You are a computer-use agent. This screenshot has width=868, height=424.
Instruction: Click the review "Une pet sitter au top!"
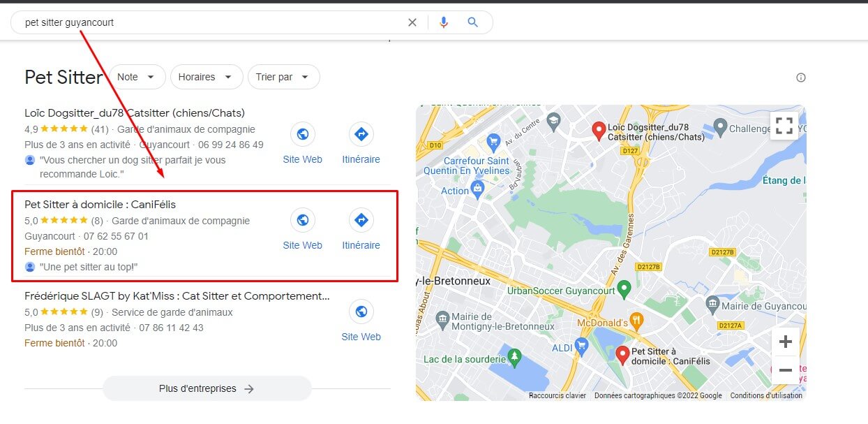pyautogui.click(x=89, y=267)
